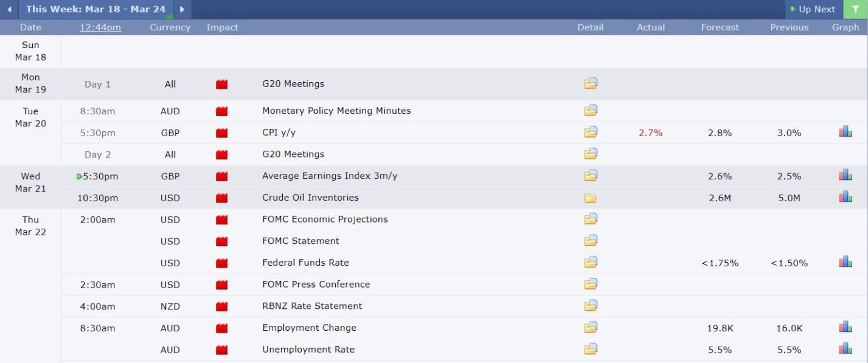Select the Impact column header

tap(222, 27)
